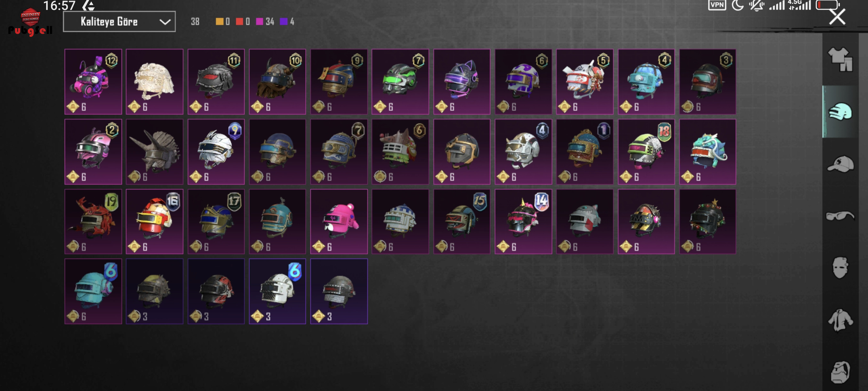Select the white lace bonnet helmet
This screenshot has height=391, width=868.
155,82
